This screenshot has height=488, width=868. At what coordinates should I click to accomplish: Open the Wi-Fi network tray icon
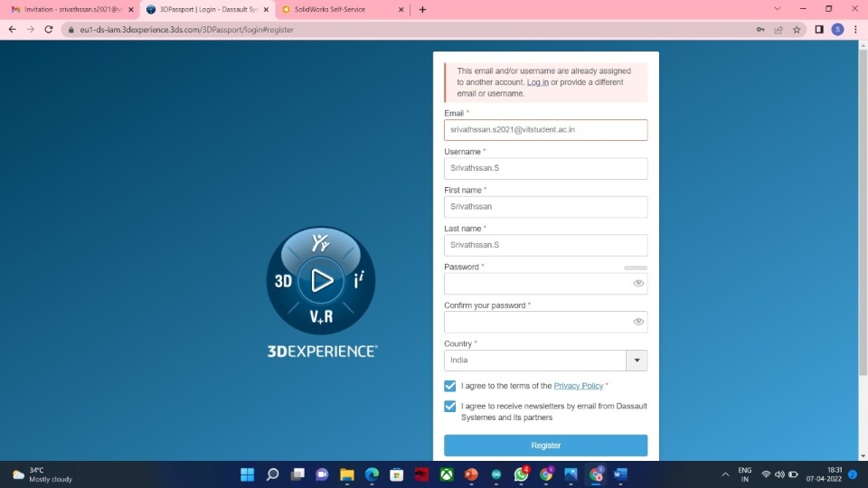pyautogui.click(x=766, y=474)
